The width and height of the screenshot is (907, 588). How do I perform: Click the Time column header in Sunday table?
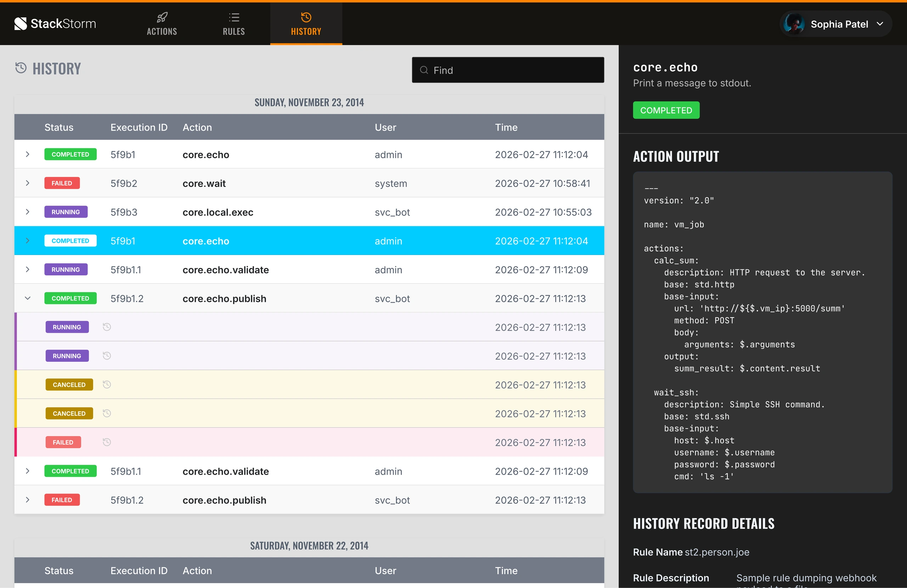click(506, 127)
